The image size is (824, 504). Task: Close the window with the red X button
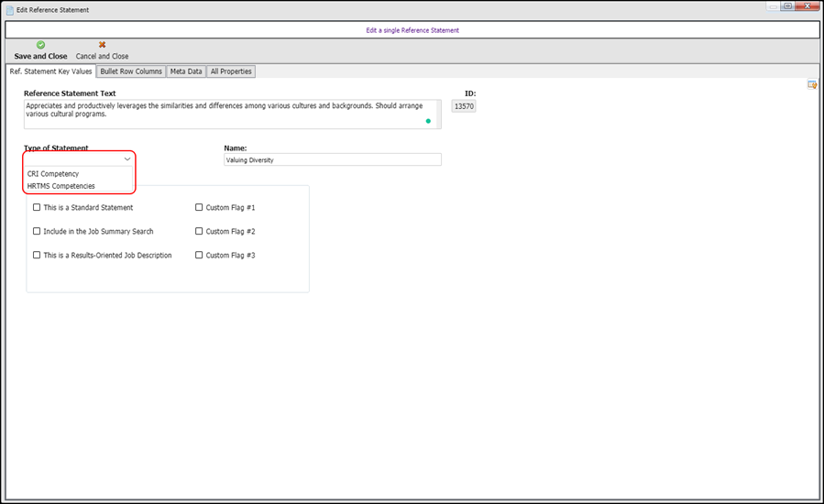click(807, 6)
